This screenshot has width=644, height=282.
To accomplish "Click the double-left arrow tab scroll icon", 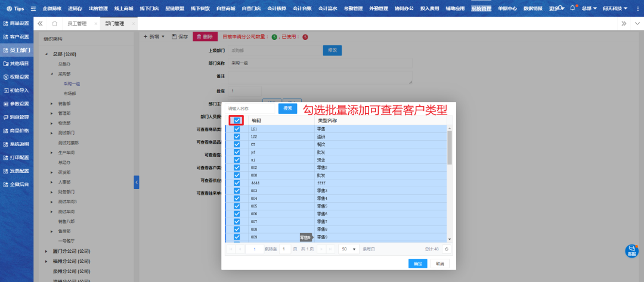I will [x=40, y=23].
